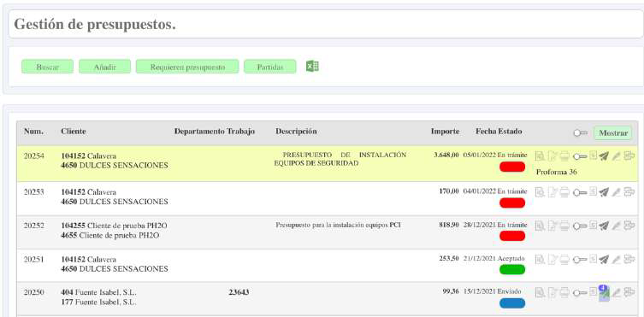
Task: Click client 104255 Cliente de prueba PH2O
Action: pyautogui.click(x=115, y=226)
